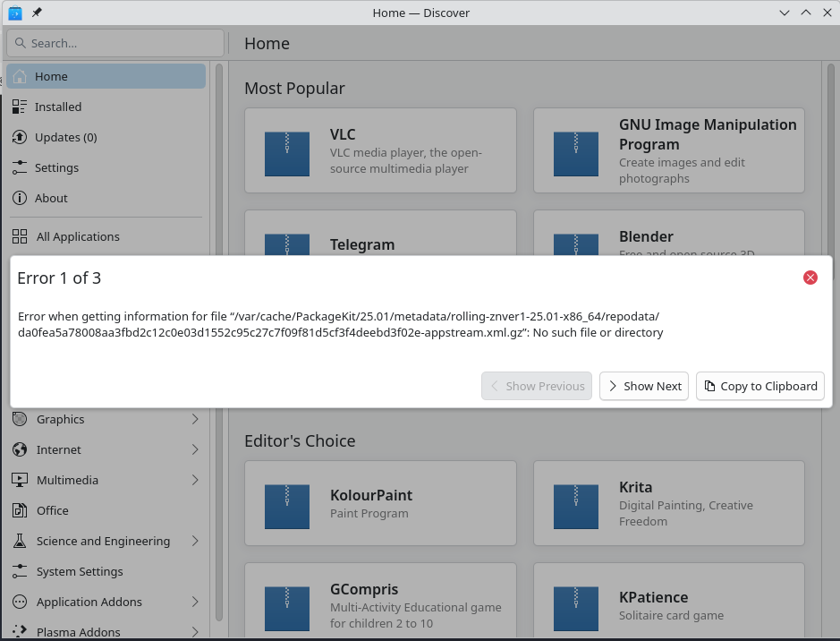Click the Show Previous button
840x641 pixels.
coord(537,386)
